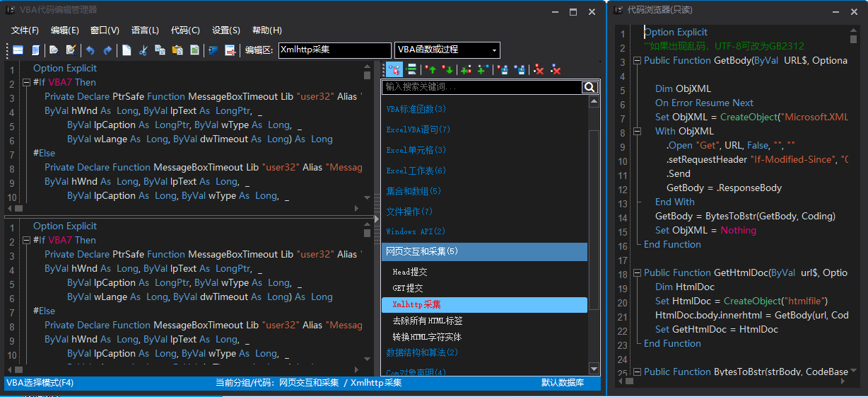
Task: Open the 语言(L) menu
Action: (x=145, y=30)
